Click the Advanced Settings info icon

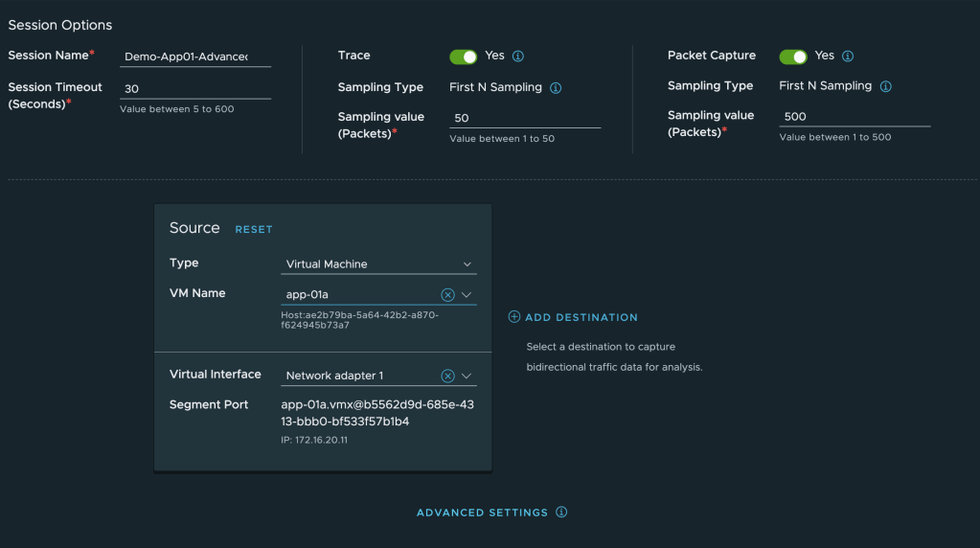tap(561, 513)
